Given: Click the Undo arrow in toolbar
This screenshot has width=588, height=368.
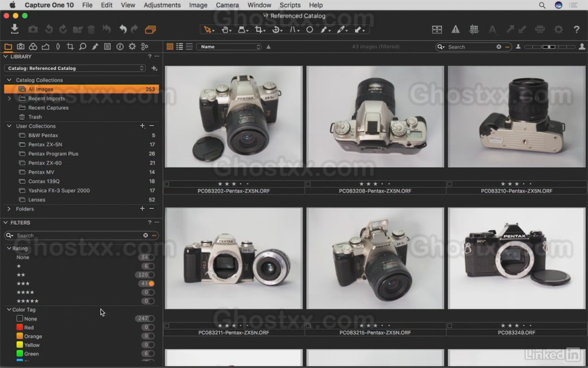Looking at the screenshot, I should [x=123, y=29].
